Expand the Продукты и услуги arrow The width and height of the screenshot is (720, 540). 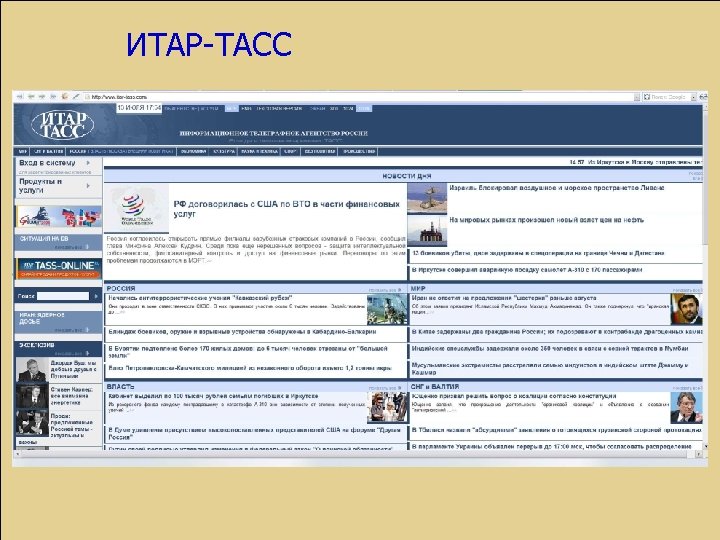(88, 186)
